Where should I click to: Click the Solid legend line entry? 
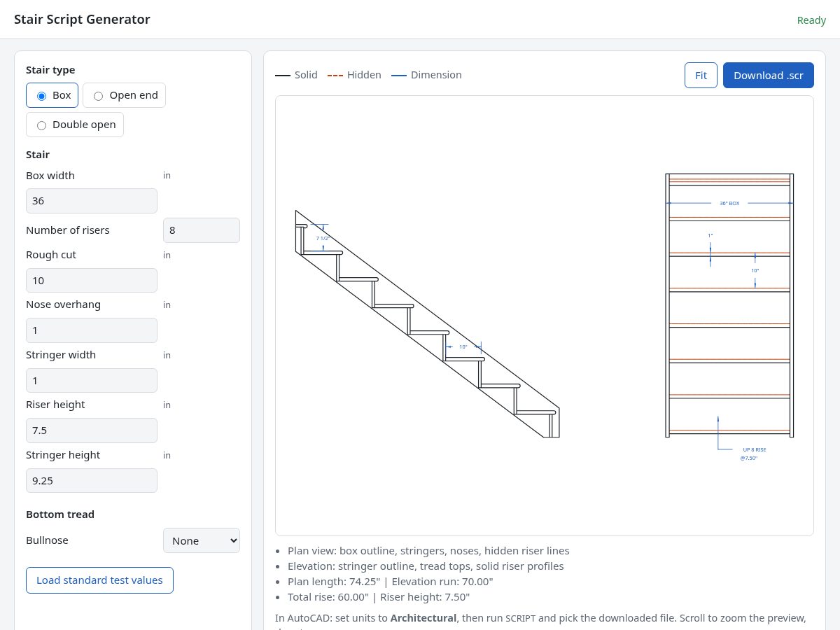(296, 75)
